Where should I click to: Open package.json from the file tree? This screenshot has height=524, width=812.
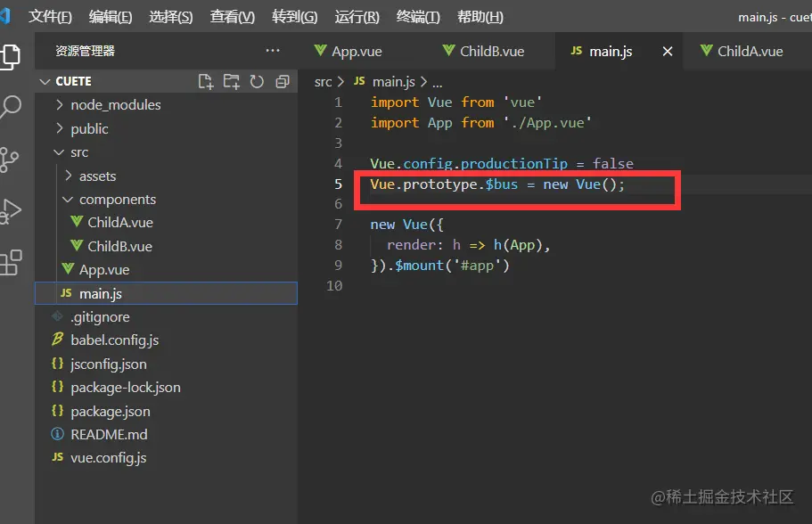(111, 411)
